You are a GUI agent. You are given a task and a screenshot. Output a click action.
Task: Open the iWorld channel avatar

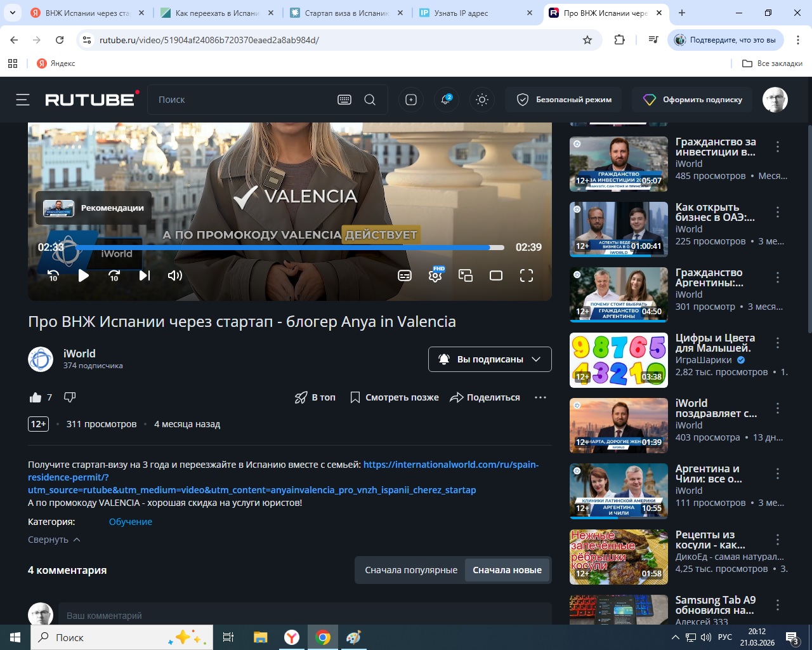pyautogui.click(x=41, y=359)
